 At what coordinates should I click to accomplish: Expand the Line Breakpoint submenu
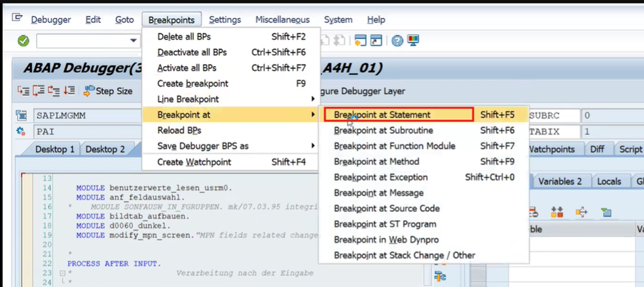click(231, 99)
